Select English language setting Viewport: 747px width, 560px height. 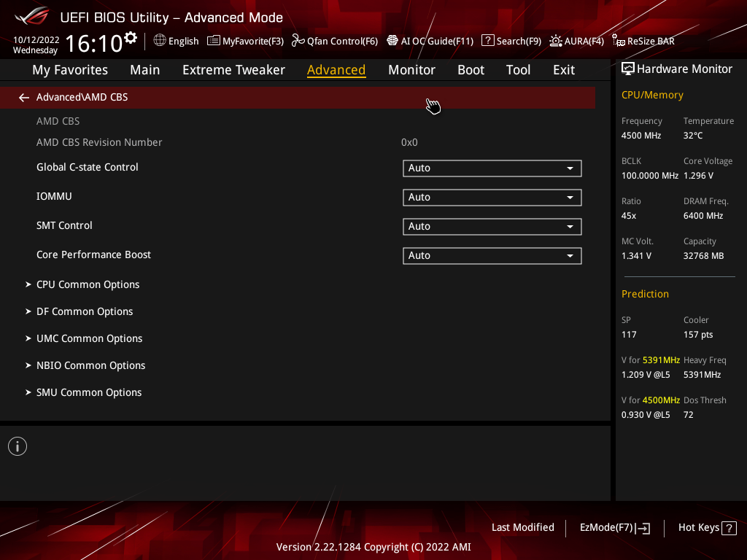[183, 42]
